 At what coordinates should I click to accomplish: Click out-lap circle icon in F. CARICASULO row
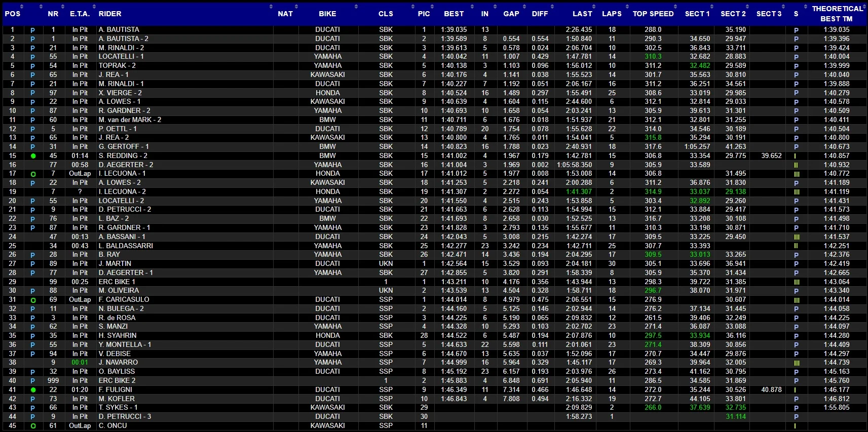(33, 300)
